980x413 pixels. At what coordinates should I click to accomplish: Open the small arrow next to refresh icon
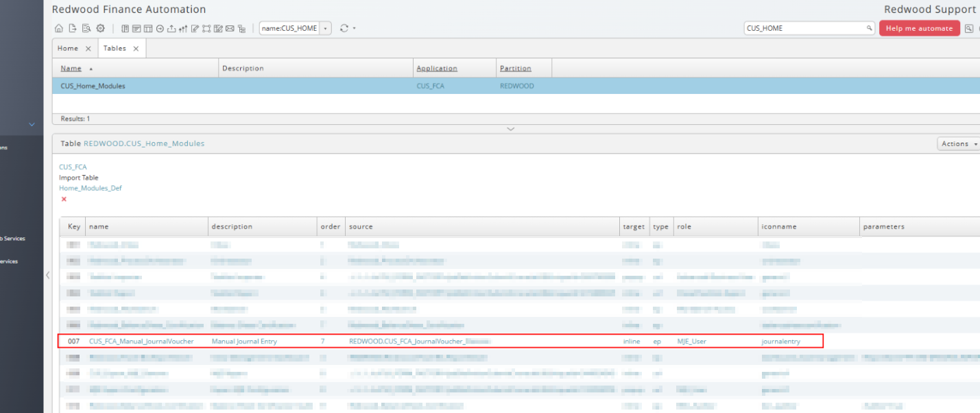coord(355,28)
